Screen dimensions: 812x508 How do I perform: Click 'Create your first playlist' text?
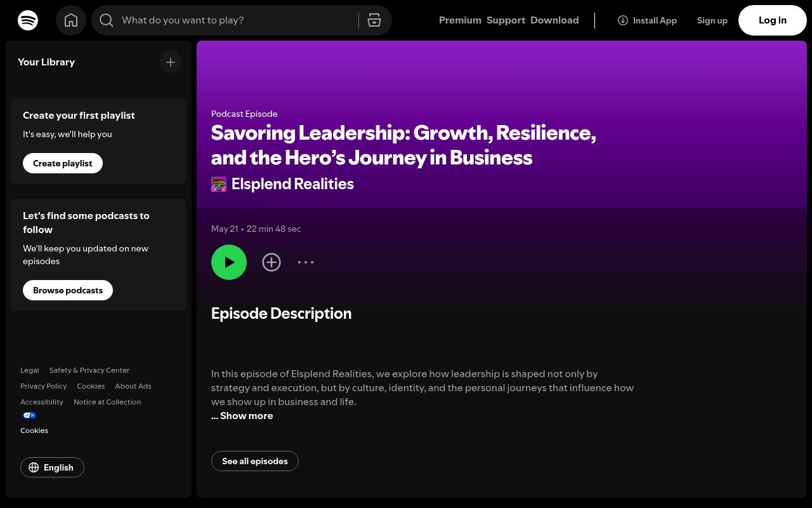coord(79,116)
